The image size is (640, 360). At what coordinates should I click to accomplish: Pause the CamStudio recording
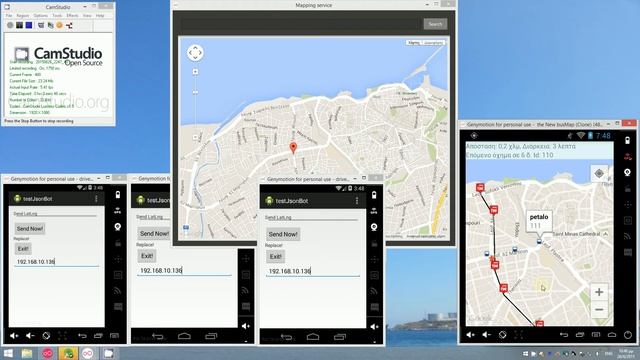point(19,25)
